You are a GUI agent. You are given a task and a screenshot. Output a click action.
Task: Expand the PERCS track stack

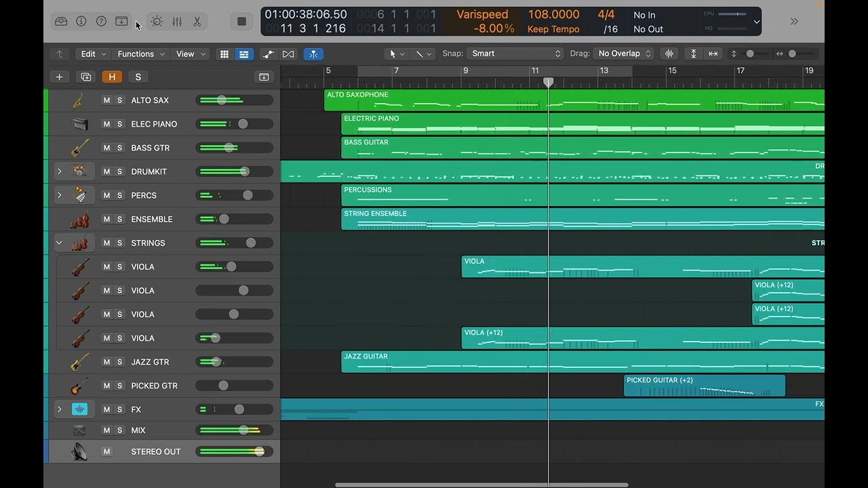point(59,195)
